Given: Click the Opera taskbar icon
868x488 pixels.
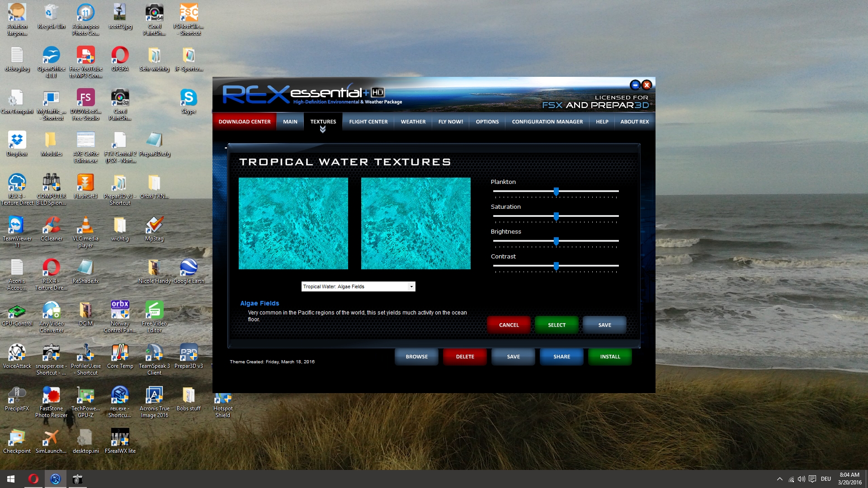Looking at the screenshot, I should click(x=33, y=479).
